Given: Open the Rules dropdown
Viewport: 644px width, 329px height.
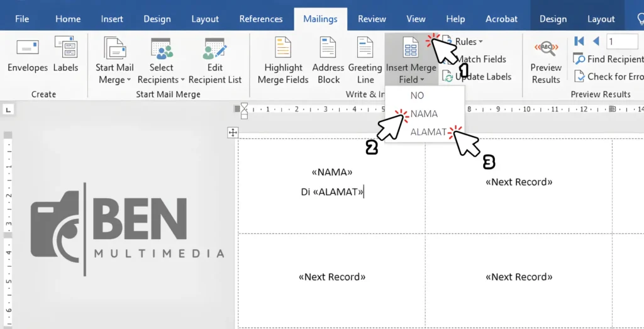Looking at the screenshot, I should (469, 42).
